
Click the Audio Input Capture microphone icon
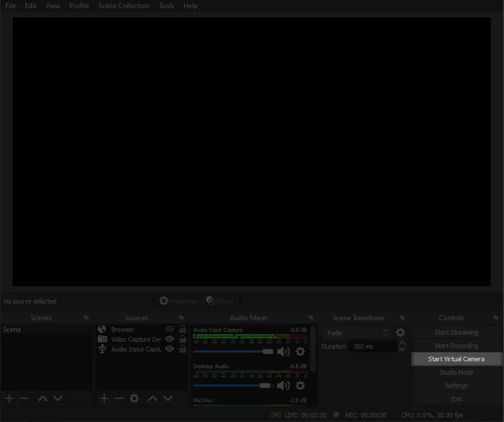click(102, 349)
